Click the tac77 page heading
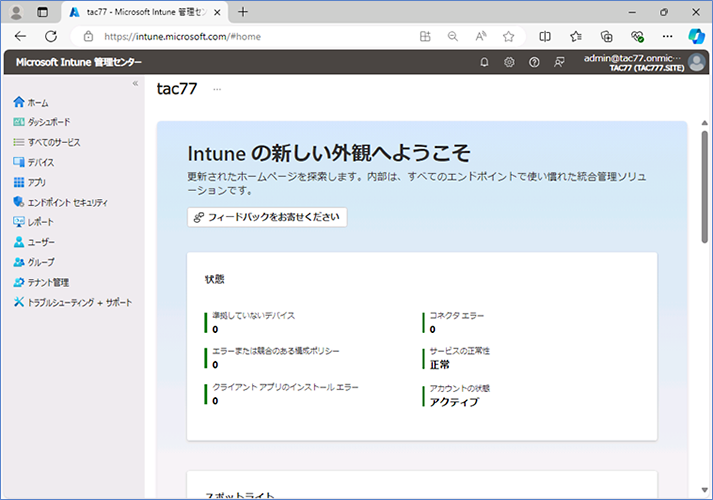 click(177, 89)
